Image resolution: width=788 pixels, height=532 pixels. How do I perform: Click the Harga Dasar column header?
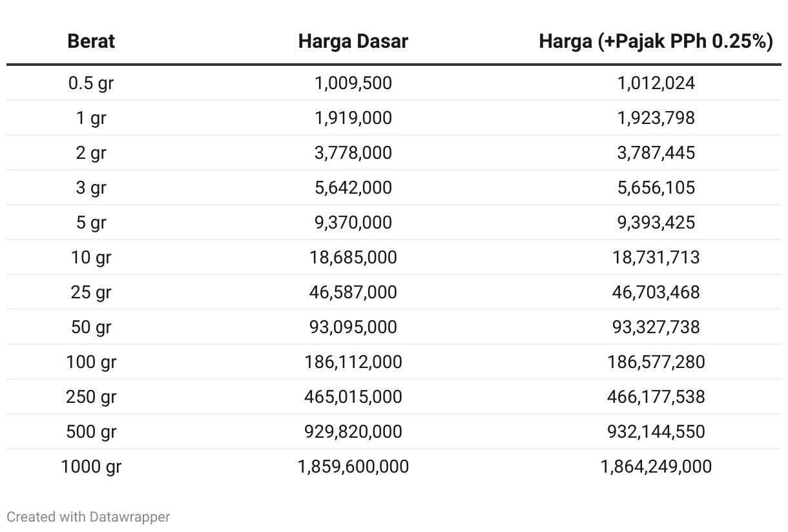click(x=353, y=41)
